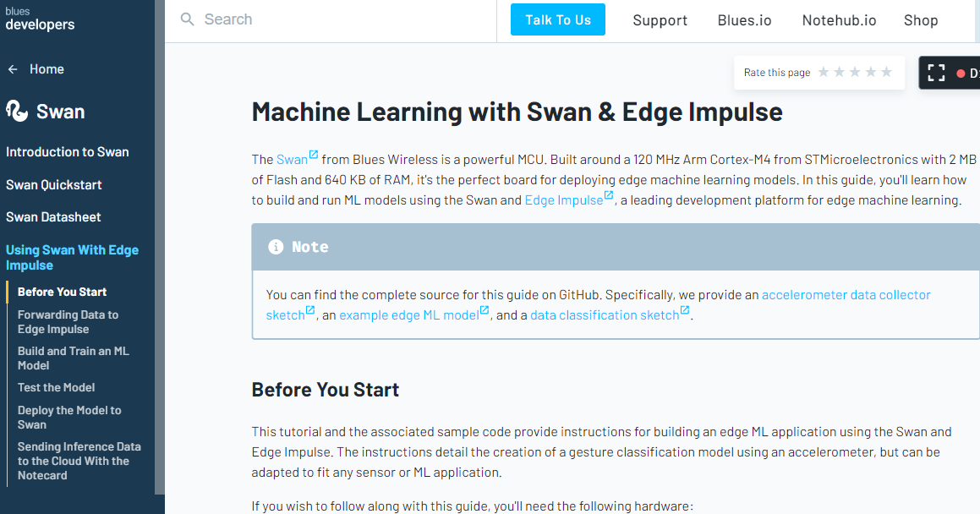This screenshot has height=514, width=980.
Task: Open the Support menu item
Action: [660, 20]
